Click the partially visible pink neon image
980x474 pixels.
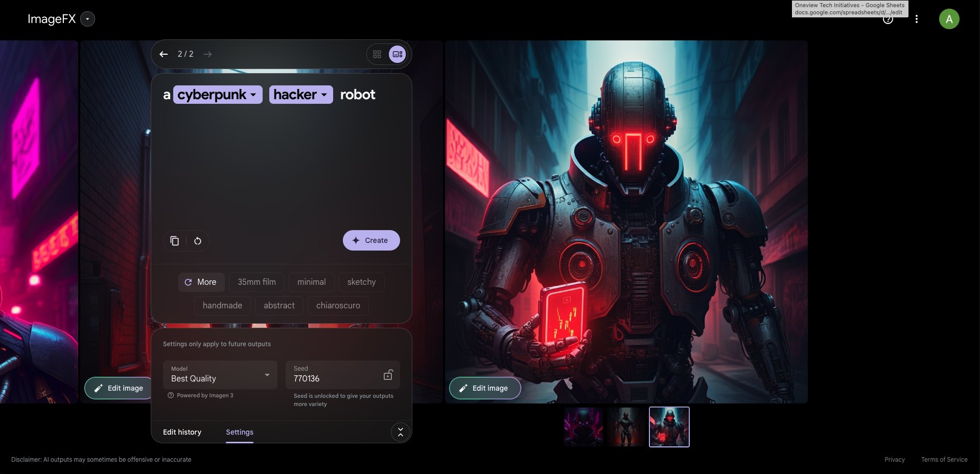[x=39, y=221]
